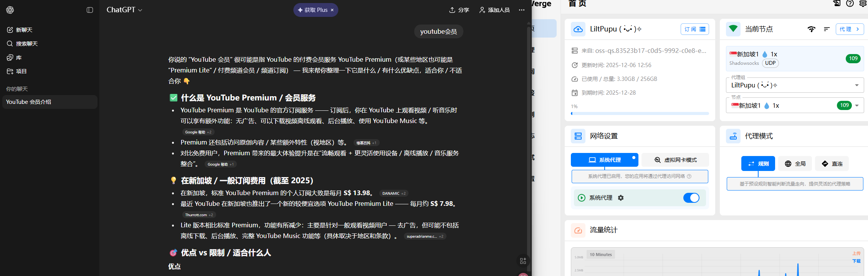Select the global (全局) proxy mode
This screenshot has width=868, height=276.
[x=795, y=164]
